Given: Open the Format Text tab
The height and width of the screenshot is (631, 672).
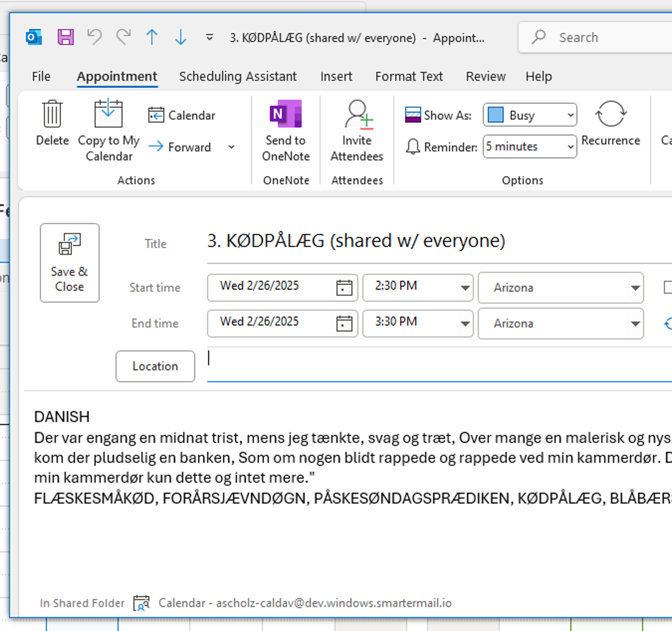Looking at the screenshot, I should [x=409, y=77].
